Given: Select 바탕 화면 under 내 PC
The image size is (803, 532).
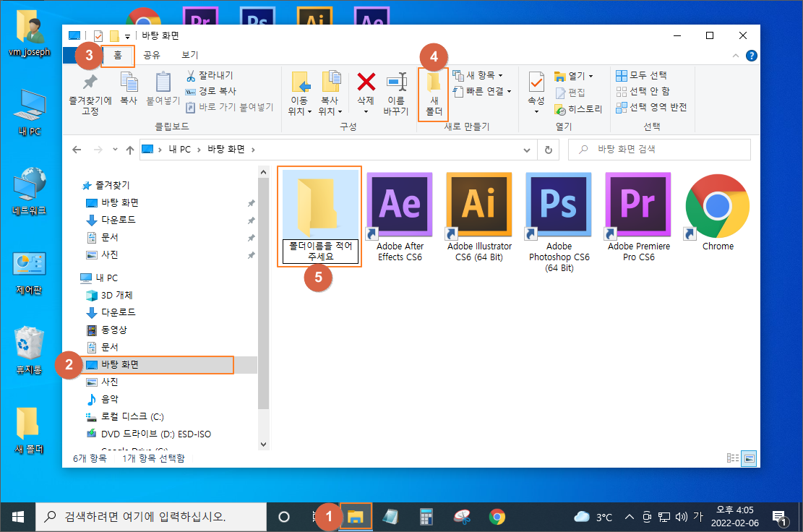Looking at the screenshot, I should 159,364.
